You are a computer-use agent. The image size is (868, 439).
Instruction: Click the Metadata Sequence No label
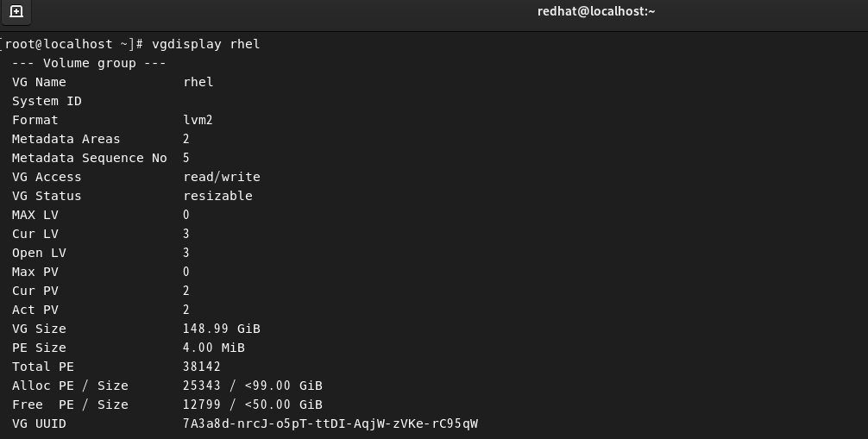pos(89,158)
